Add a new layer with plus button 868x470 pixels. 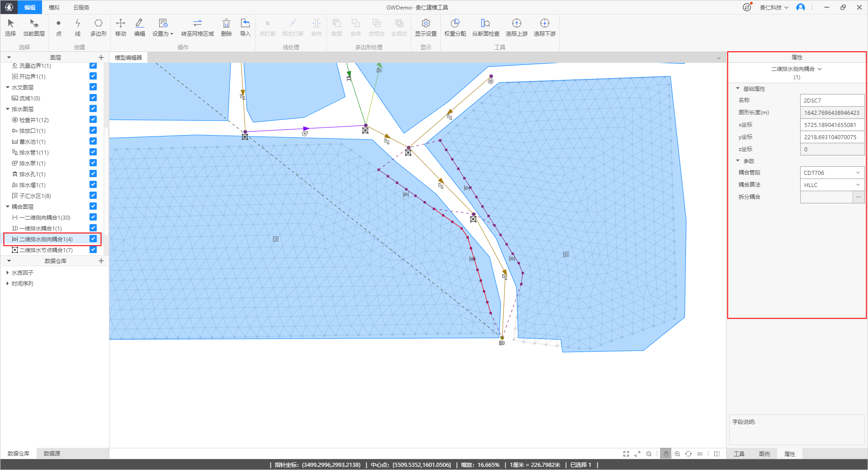(x=101, y=57)
